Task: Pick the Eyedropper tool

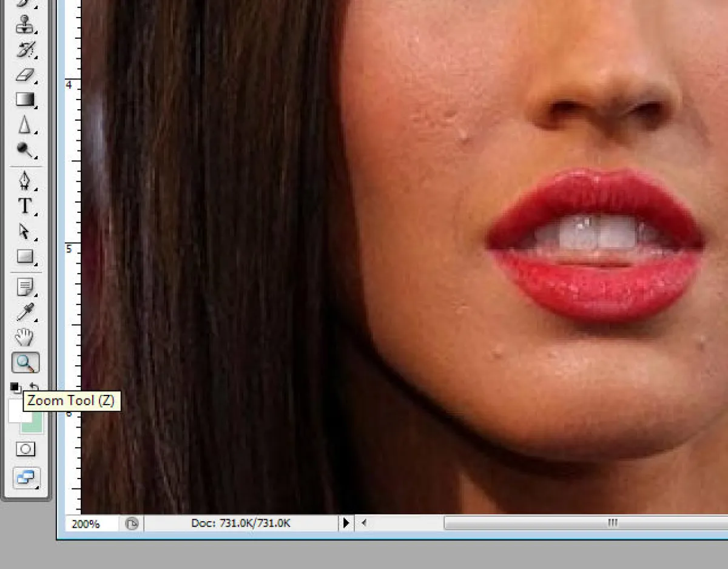Action: tap(24, 312)
